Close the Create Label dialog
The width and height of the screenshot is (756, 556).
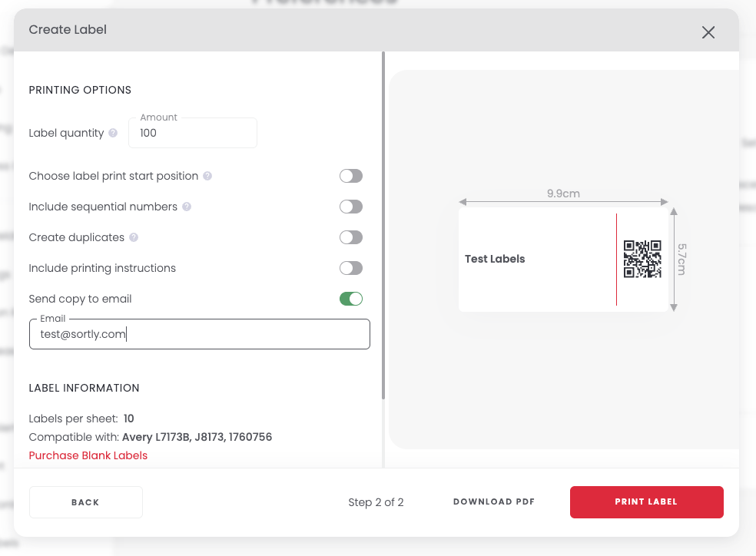(x=708, y=32)
